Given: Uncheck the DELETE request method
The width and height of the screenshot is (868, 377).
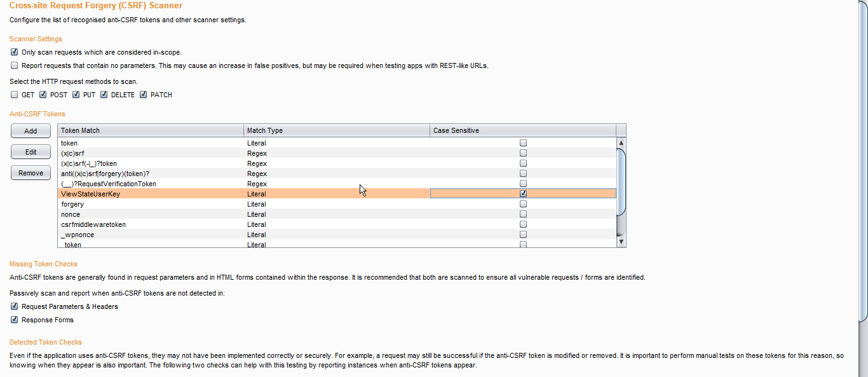Looking at the screenshot, I should 104,95.
